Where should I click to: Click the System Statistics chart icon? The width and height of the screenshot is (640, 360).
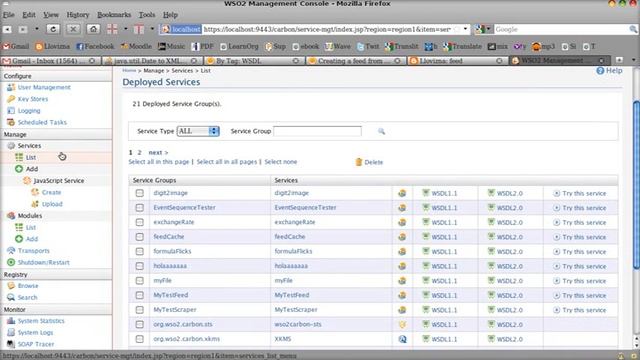(x=11, y=321)
